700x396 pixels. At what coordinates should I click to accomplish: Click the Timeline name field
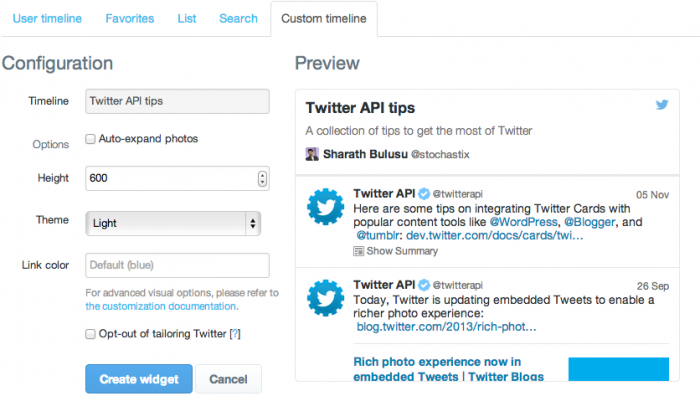(x=177, y=101)
